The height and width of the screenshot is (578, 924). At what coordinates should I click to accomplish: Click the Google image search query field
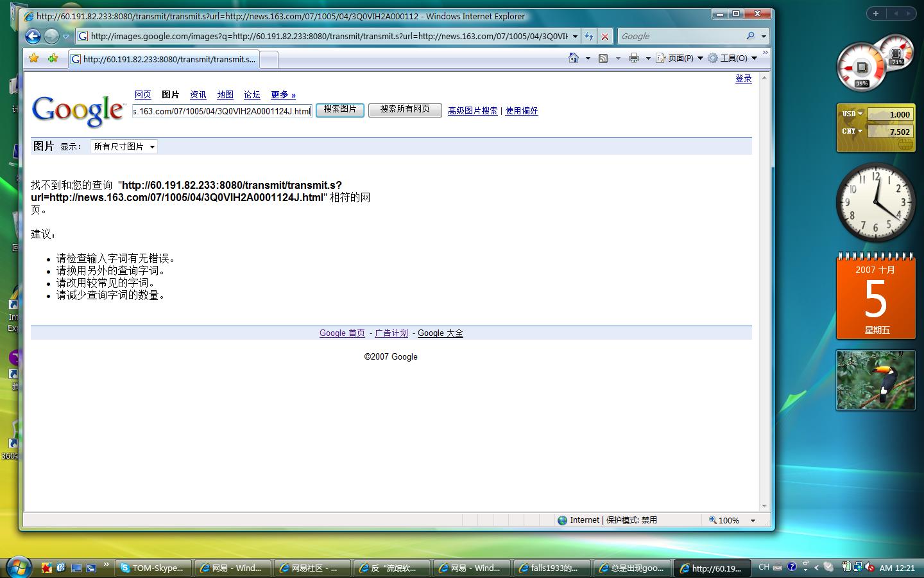pyautogui.click(x=222, y=111)
